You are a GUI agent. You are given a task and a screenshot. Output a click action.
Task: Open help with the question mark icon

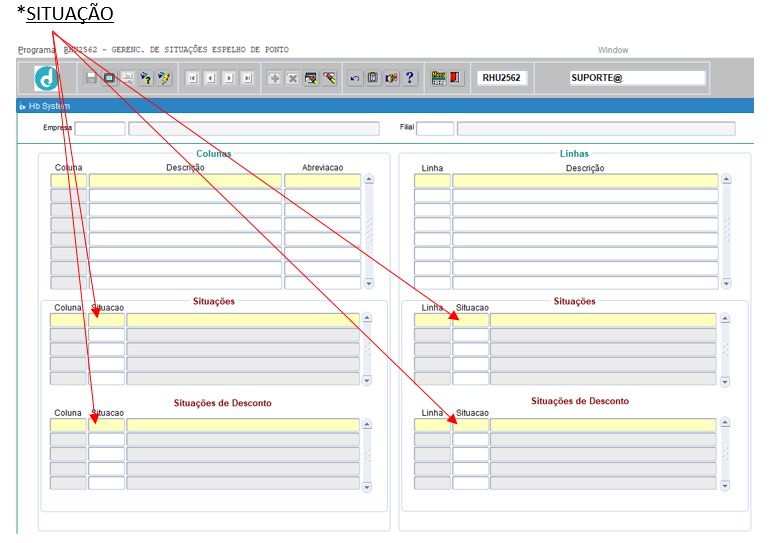[410, 78]
